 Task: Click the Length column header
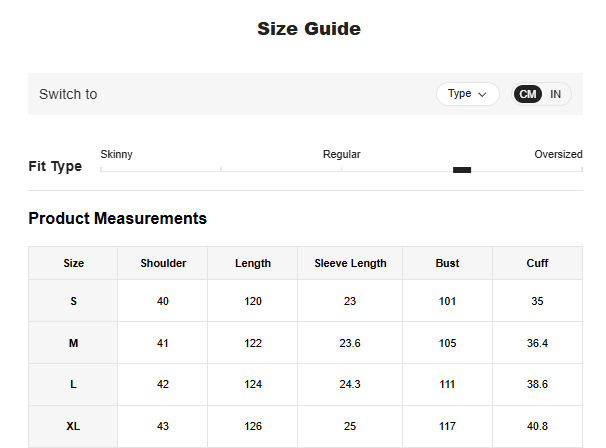coord(253,263)
